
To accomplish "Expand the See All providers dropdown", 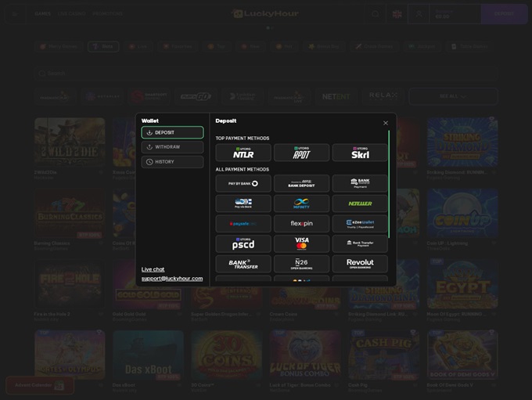I will (453, 96).
